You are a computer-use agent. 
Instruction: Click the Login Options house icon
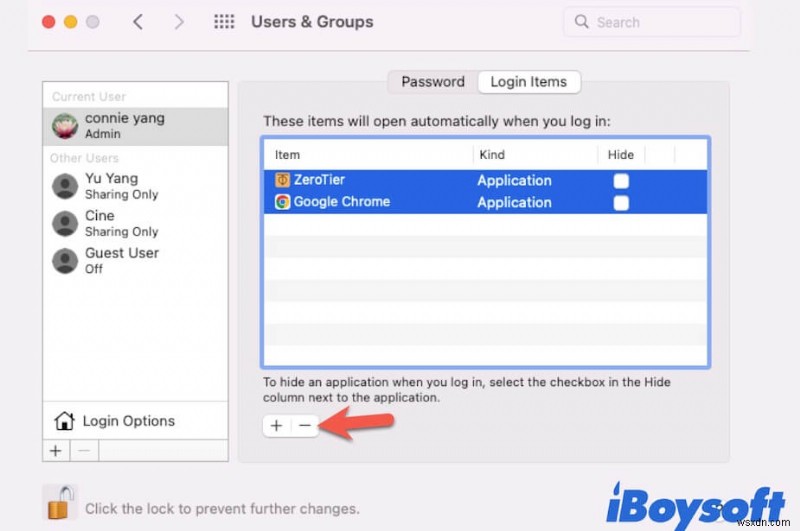point(65,421)
